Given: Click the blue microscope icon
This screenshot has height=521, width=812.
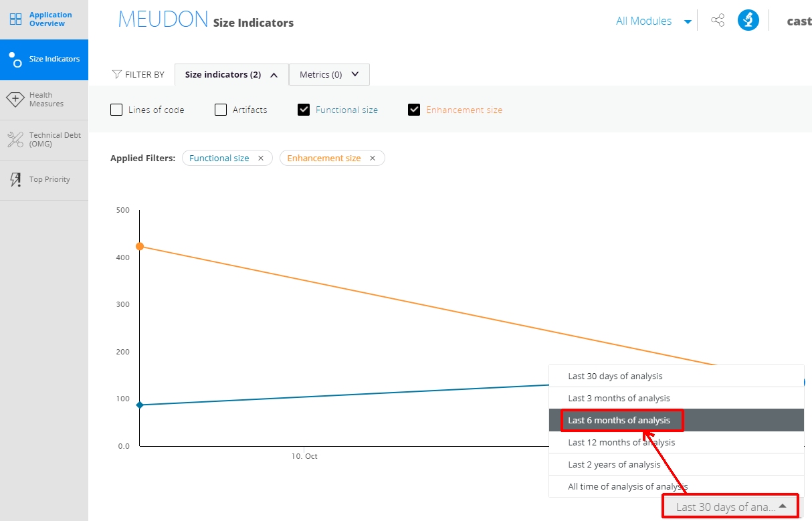Looking at the screenshot, I should click(x=748, y=20).
